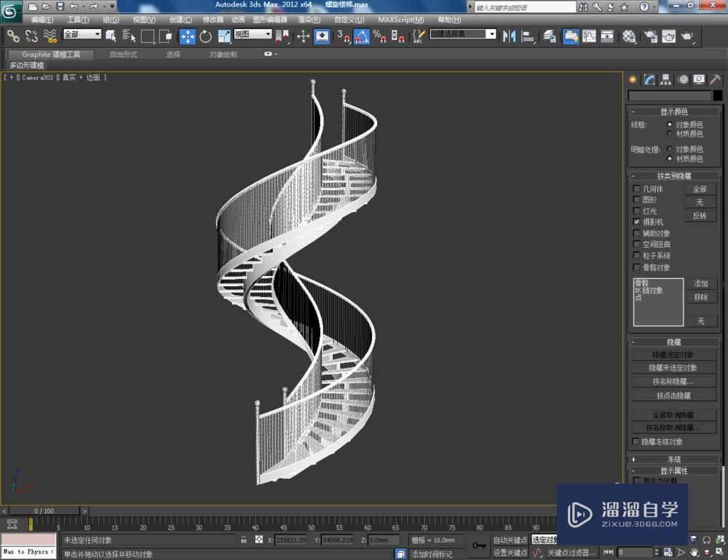
Task: Click the 隐藏未选定对象 button
Action: coord(673,368)
